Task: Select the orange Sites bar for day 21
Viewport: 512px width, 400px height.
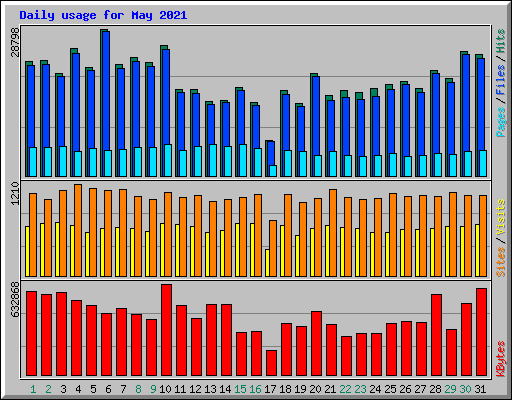Action: pyautogui.click(x=333, y=233)
